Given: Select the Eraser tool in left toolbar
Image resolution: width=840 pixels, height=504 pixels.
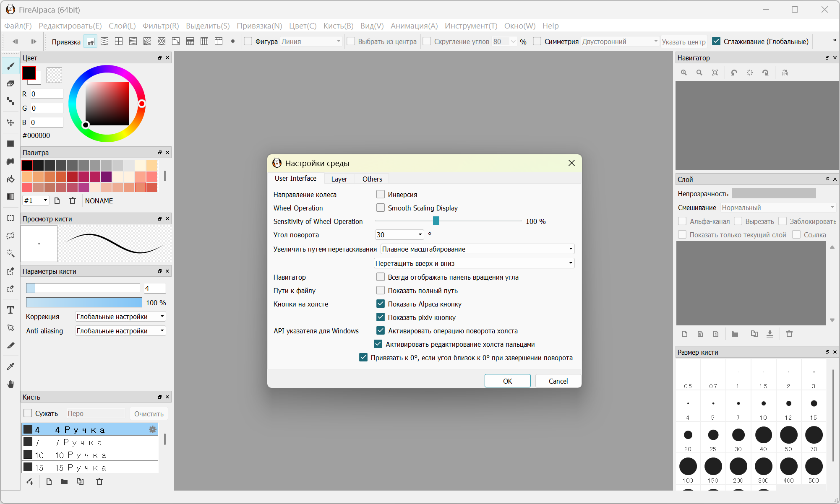Looking at the screenshot, I should tap(10, 83).
